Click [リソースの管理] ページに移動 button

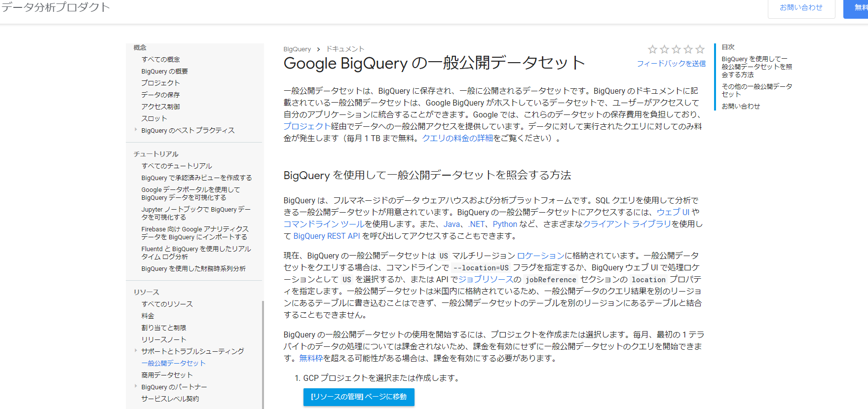[359, 397]
